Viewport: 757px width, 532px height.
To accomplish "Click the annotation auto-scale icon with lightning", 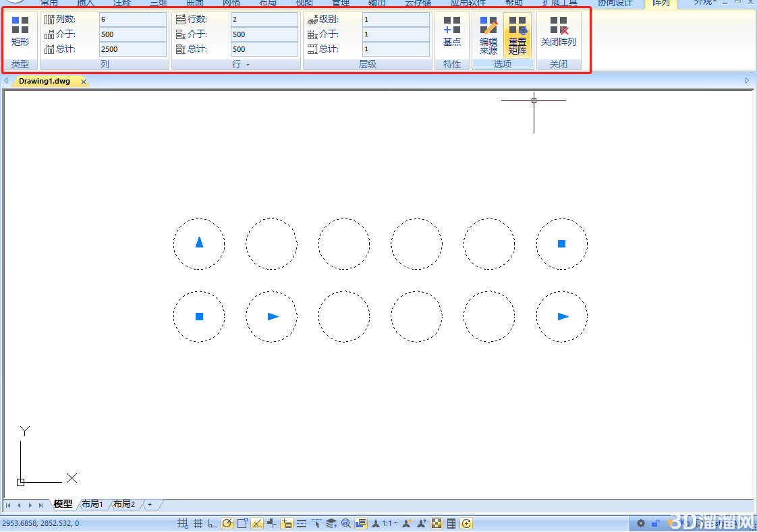I will tap(422, 523).
